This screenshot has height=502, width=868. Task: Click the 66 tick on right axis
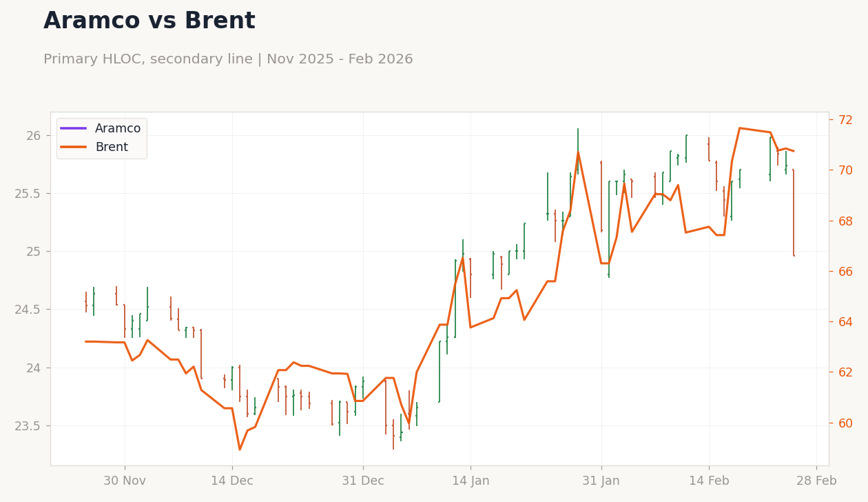coord(845,272)
